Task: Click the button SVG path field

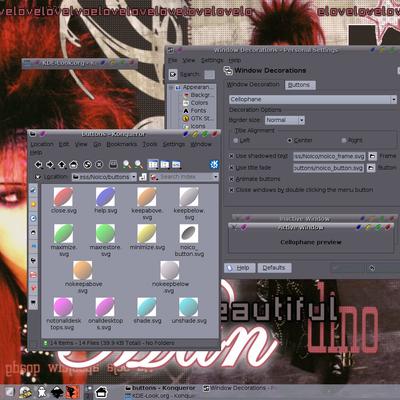Action: coord(329,168)
